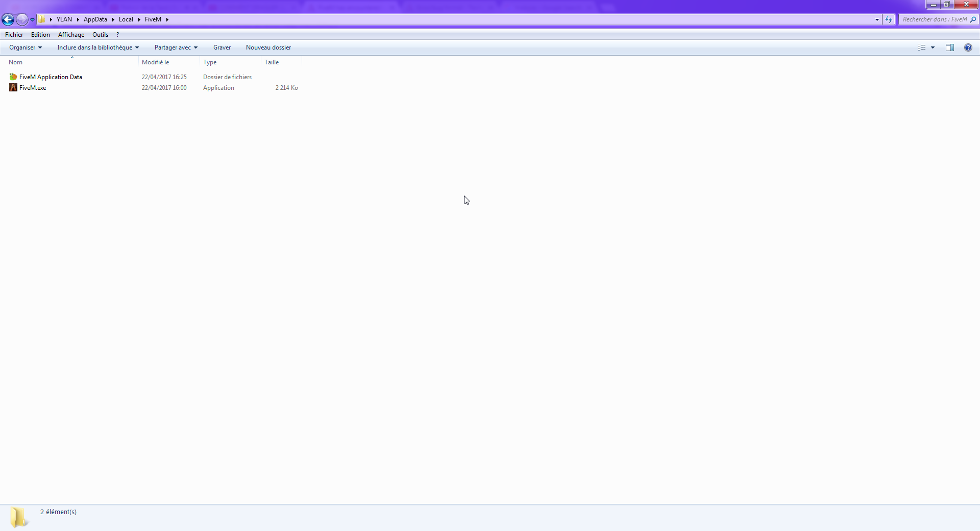Image resolution: width=980 pixels, height=531 pixels.
Task: Select the FiveM.exe application icon
Action: [13, 87]
